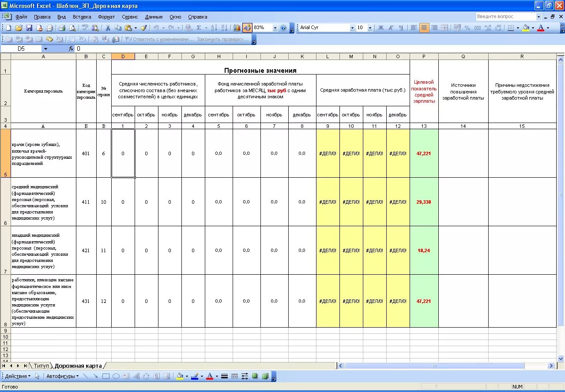Screen dimensions: 565x392
Task: Select row 6 header
Action: click(x=5, y=202)
